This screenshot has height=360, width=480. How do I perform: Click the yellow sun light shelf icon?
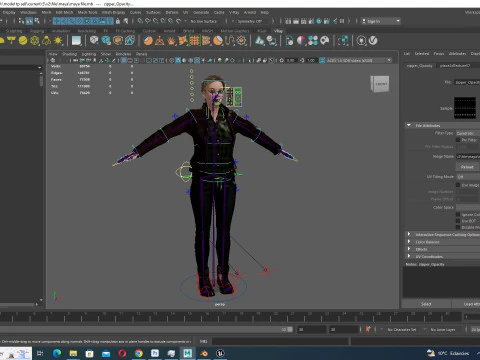click(58, 41)
